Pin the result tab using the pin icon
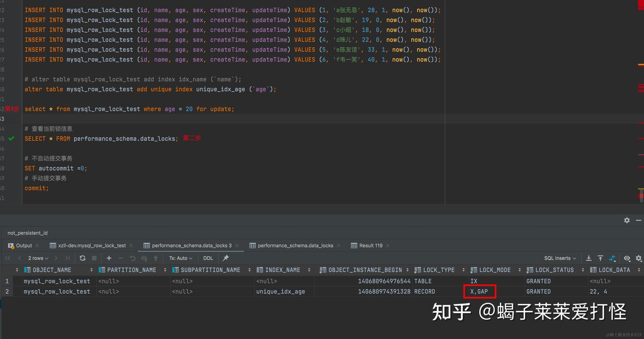 click(225, 258)
